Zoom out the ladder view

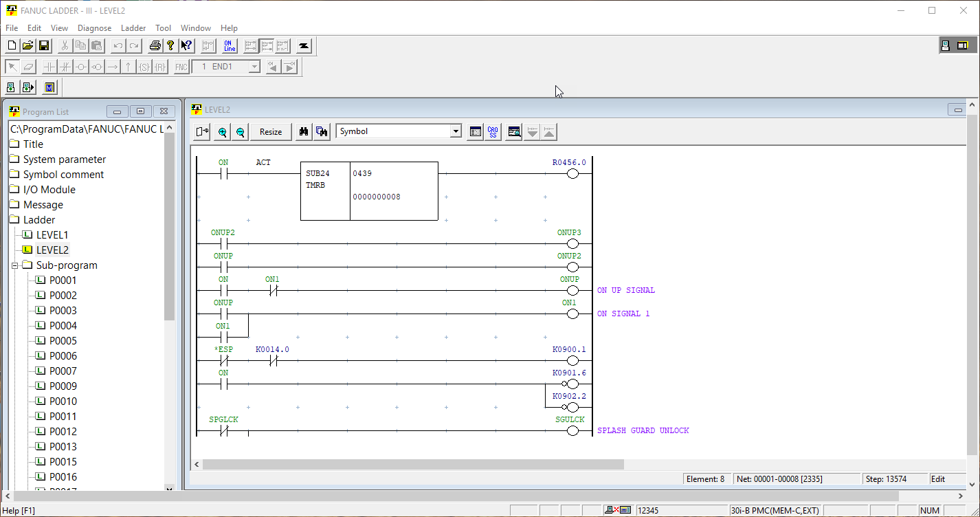[x=238, y=131]
